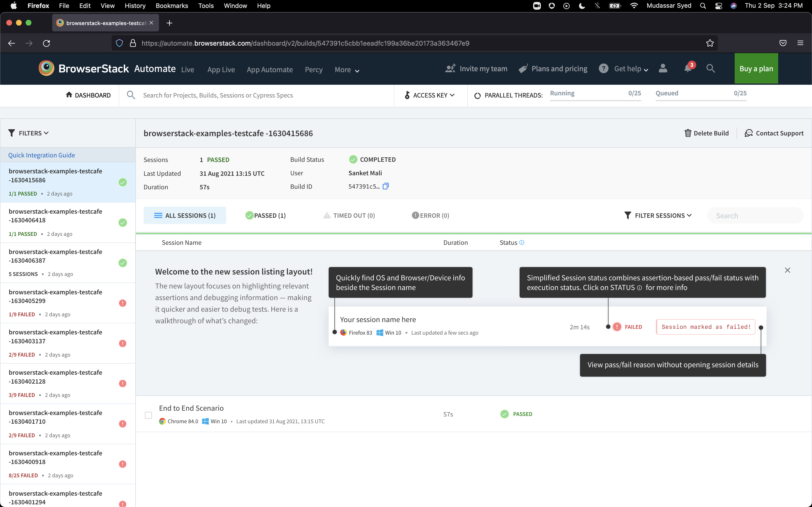Click the Buy a plan button
812x507 pixels.
click(x=756, y=68)
